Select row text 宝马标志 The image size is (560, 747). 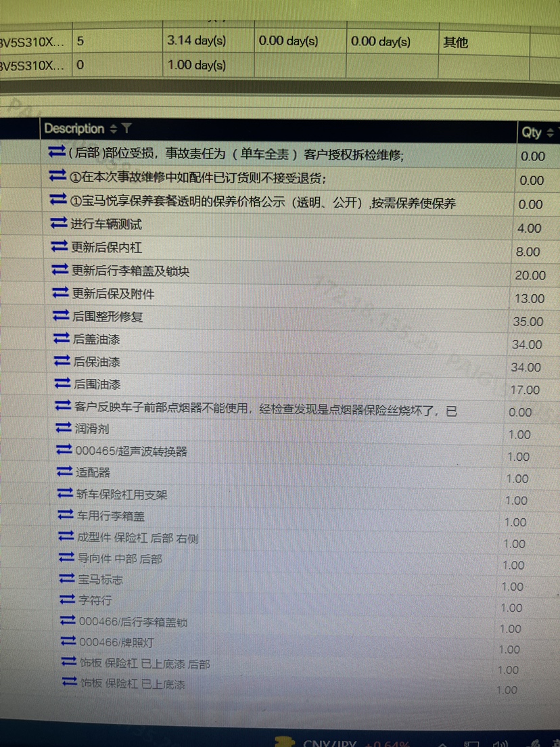(x=101, y=579)
